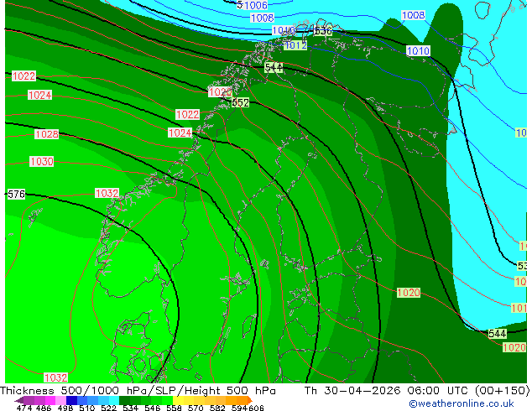Click the orange arrow end of the legend
532x411 pixels.
point(250,400)
